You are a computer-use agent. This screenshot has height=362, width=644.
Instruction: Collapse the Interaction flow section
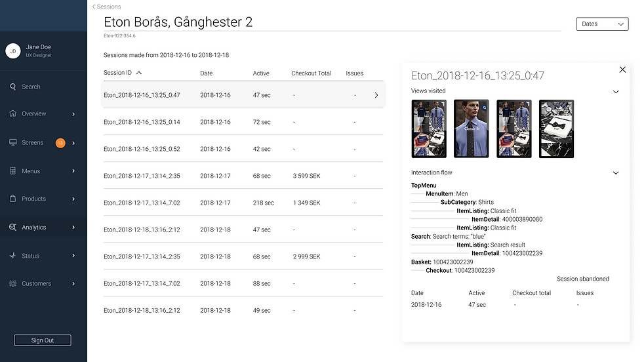point(616,173)
